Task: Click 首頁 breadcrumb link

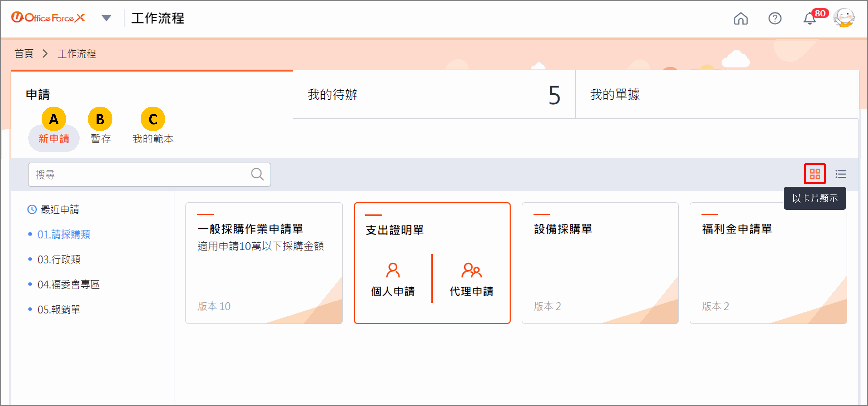Action: (24, 54)
